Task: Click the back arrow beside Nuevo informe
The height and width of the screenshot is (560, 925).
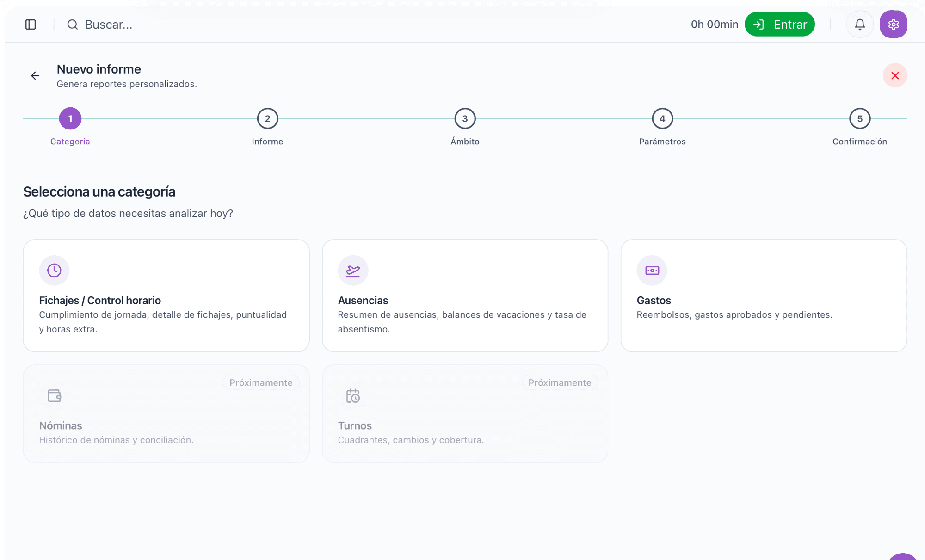Action: coord(35,76)
